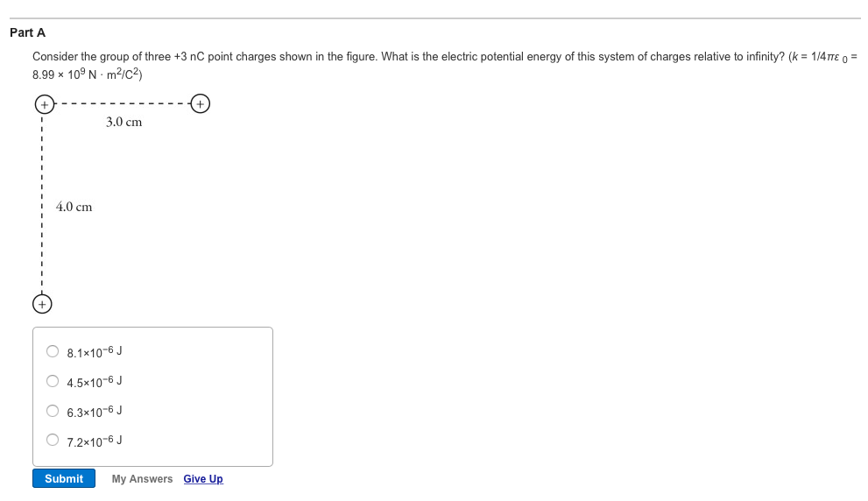Click the bottom-left positive charge icon
This screenshot has height=501, width=868.
pyautogui.click(x=42, y=304)
